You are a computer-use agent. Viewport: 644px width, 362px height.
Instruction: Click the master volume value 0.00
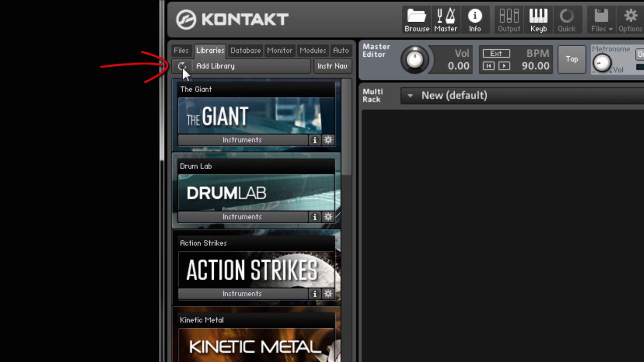458,66
